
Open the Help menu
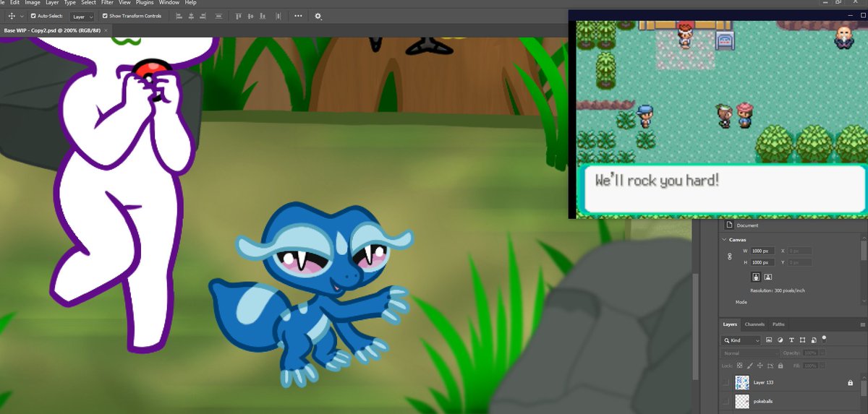tap(191, 3)
